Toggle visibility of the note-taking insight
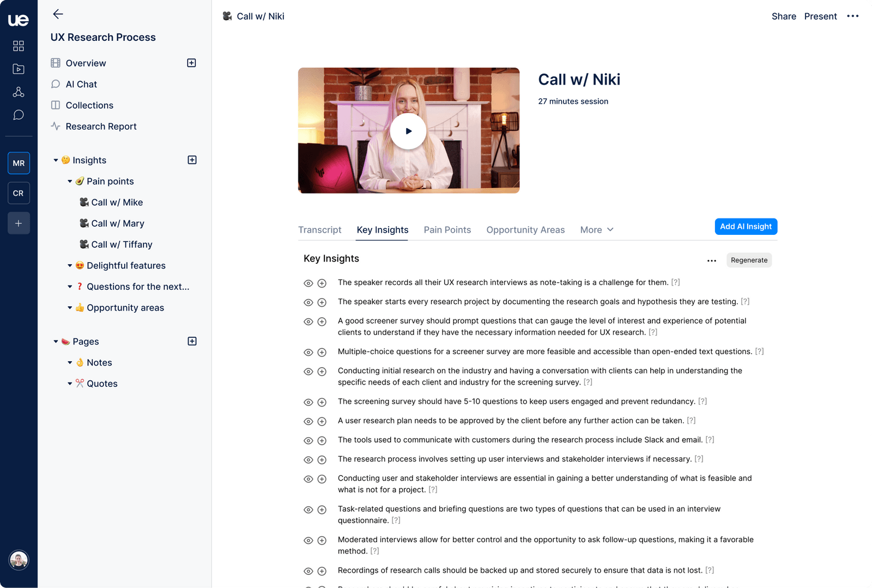The image size is (872, 588). [x=308, y=283]
